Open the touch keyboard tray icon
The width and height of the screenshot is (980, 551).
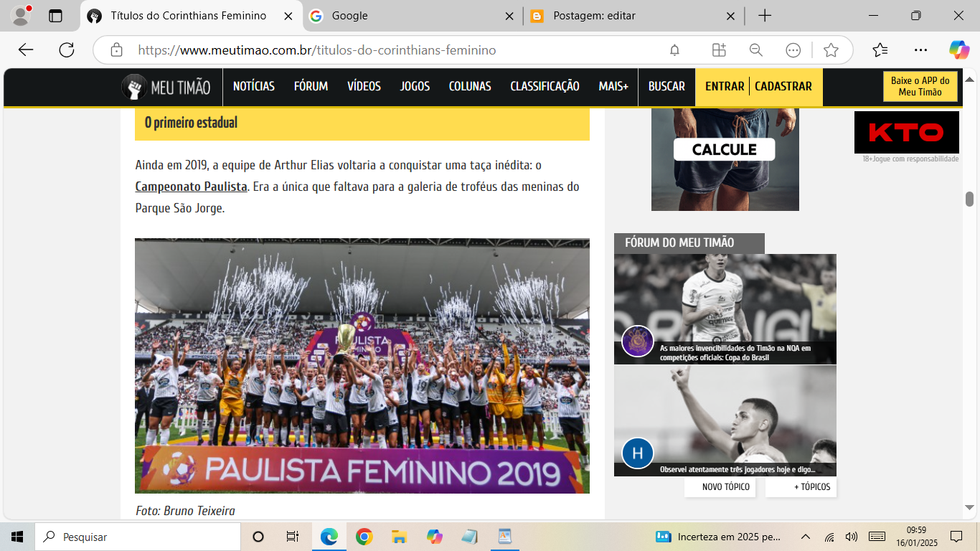877,537
